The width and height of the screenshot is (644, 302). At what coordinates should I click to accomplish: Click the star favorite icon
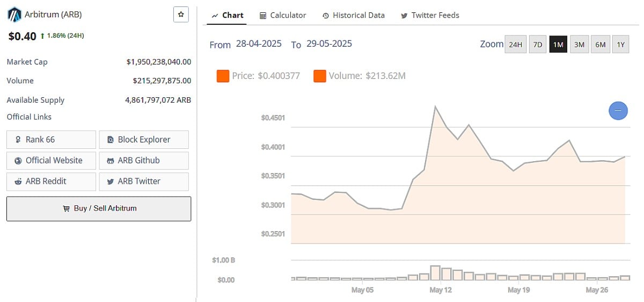[181, 15]
